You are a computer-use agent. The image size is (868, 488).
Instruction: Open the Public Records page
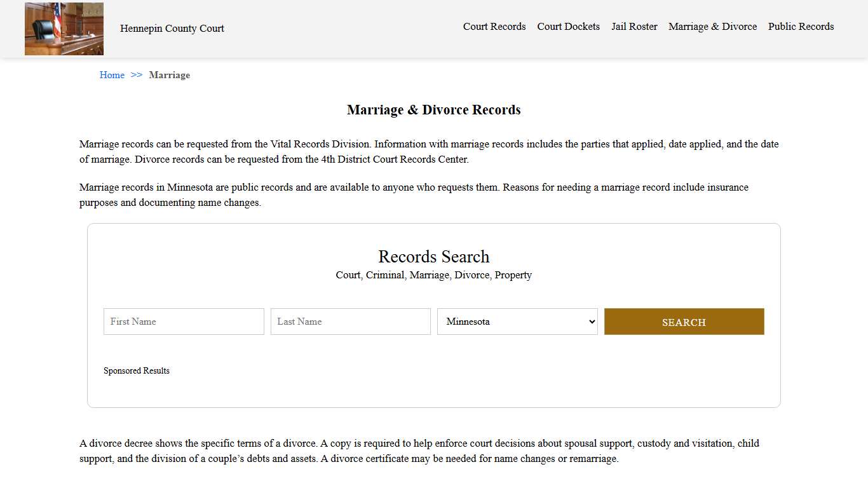point(801,27)
